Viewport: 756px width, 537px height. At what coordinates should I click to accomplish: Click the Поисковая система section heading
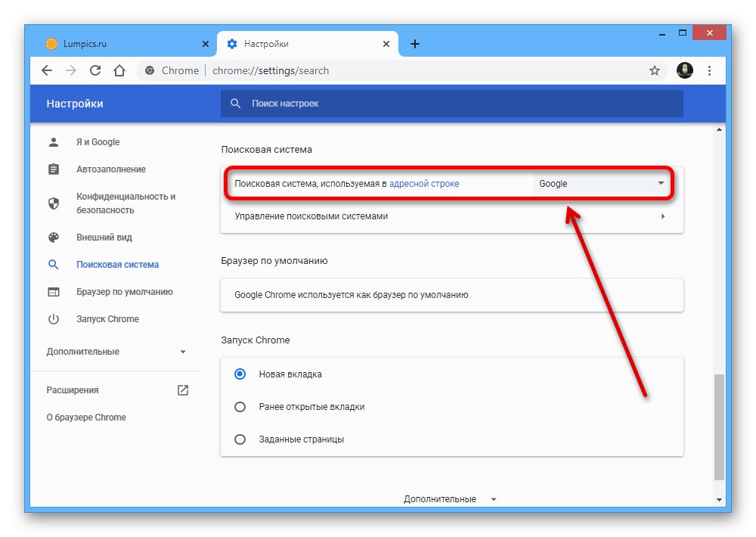point(266,150)
